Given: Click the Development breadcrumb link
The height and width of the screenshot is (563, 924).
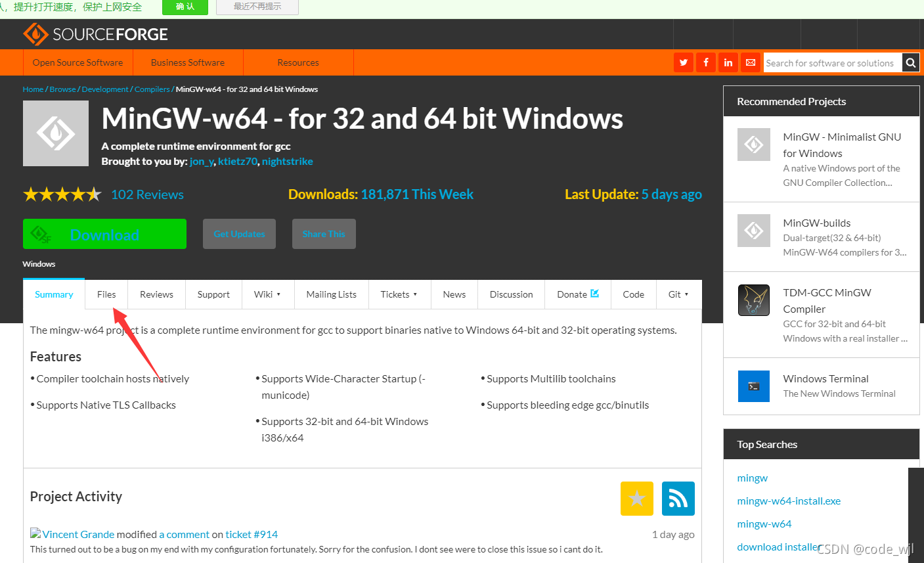Looking at the screenshot, I should [105, 89].
